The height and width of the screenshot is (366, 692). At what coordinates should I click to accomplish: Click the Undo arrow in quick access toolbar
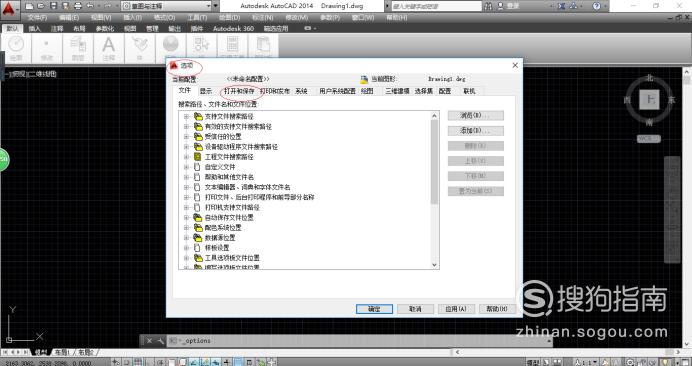tap(90, 6)
